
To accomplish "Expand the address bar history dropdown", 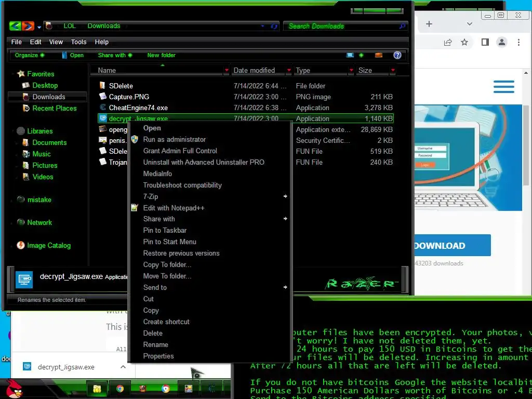I will (x=262, y=26).
